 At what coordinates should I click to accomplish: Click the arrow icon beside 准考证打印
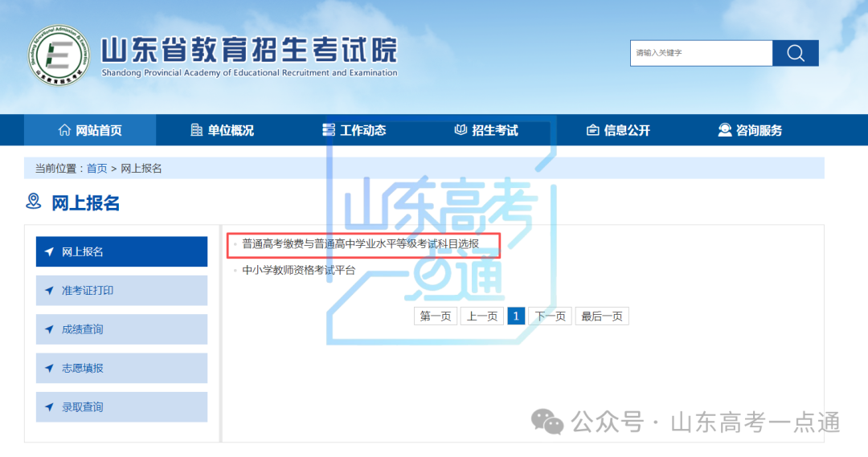(50, 291)
